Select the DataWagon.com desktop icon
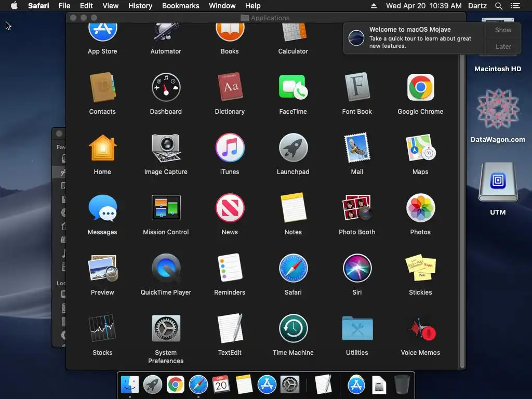 tap(498, 109)
